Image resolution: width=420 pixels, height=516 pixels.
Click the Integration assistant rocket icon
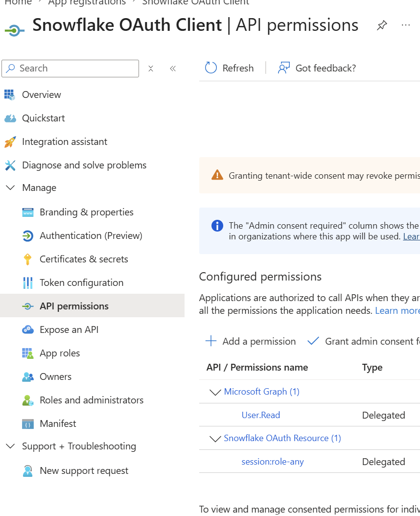coord(10,142)
